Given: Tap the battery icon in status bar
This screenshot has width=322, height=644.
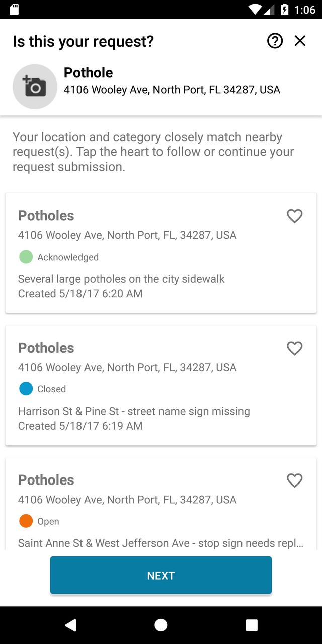Looking at the screenshot, I should (x=284, y=10).
